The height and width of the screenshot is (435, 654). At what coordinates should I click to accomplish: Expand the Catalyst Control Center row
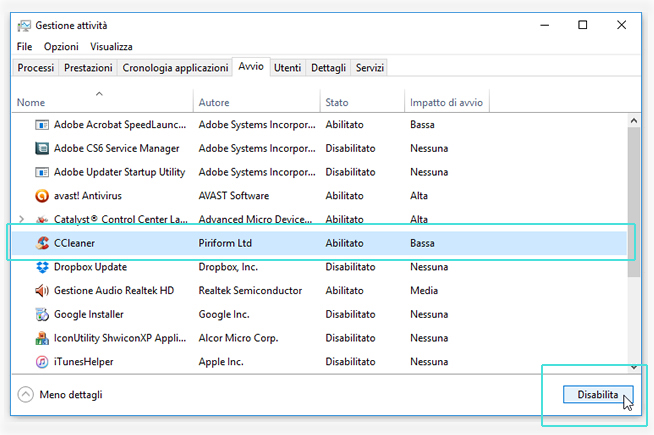tap(22, 219)
